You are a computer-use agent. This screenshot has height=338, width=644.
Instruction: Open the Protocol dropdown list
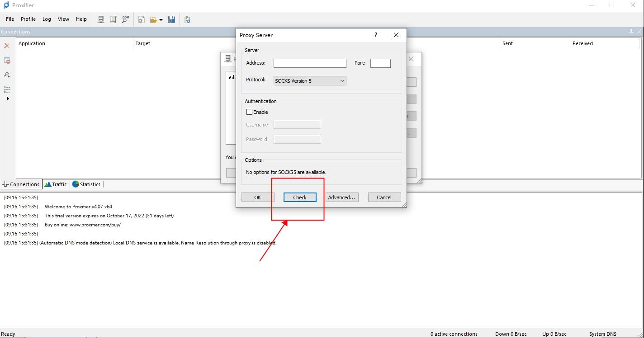[x=310, y=81]
